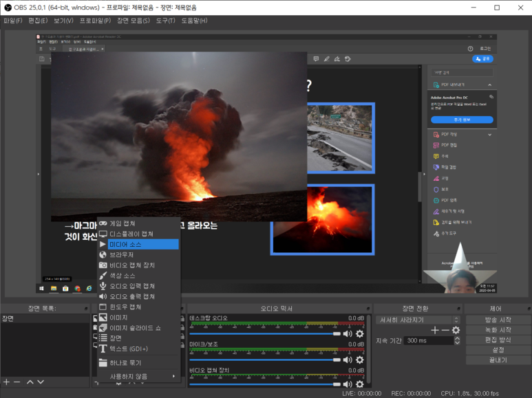Open the 비디오 캡쳐 장치 audio gear settings

[x=360, y=384]
